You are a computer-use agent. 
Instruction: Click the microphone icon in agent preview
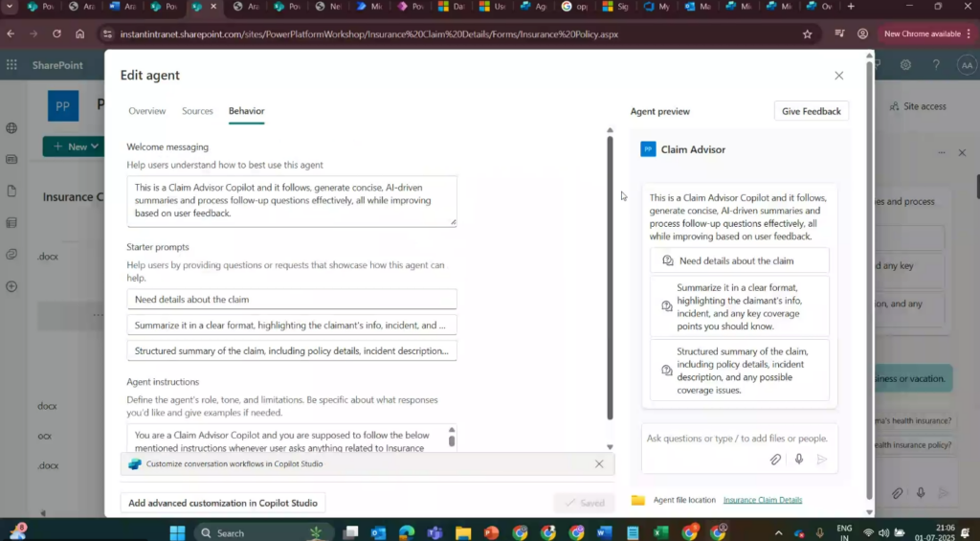pyautogui.click(x=799, y=460)
